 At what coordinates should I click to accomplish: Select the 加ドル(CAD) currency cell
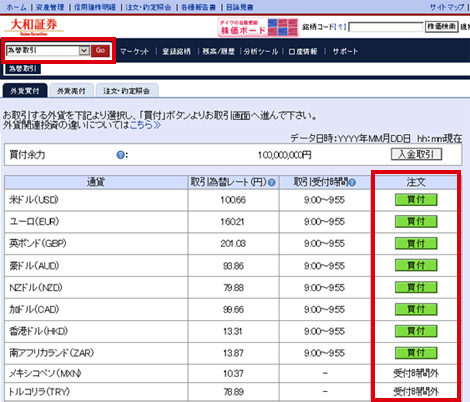tap(96, 310)
